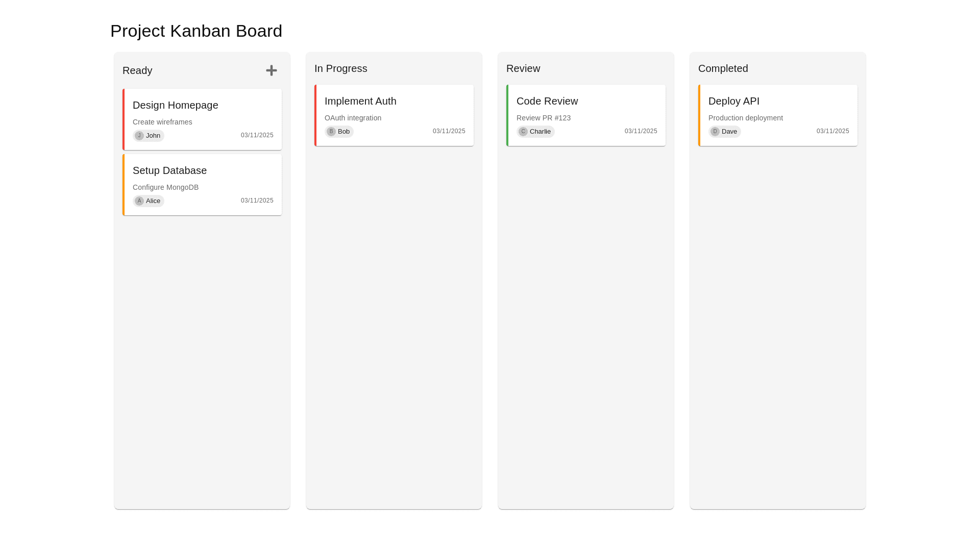Click the Configure MongoDB description text

pyautogui.click(x=165, y=187)
